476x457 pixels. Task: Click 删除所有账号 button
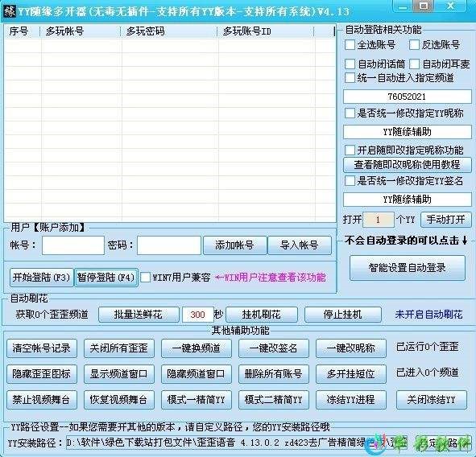(x=274, y=374)
